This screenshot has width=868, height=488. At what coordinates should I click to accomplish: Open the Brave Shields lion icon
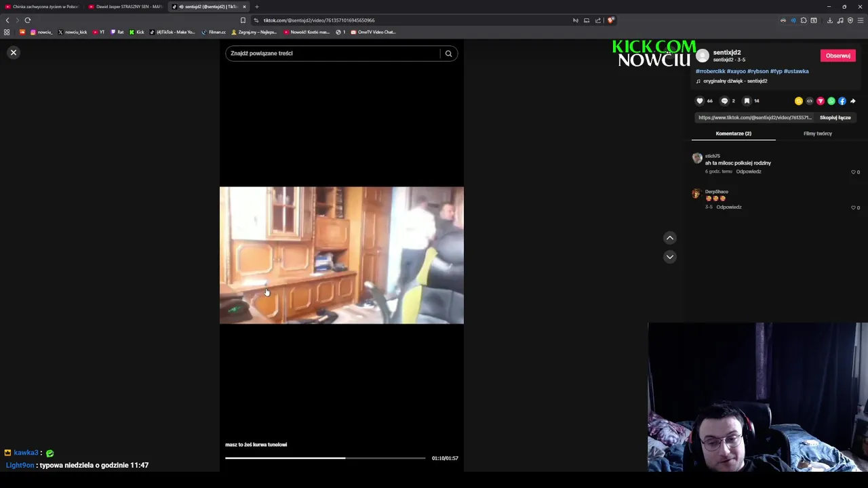610,20
